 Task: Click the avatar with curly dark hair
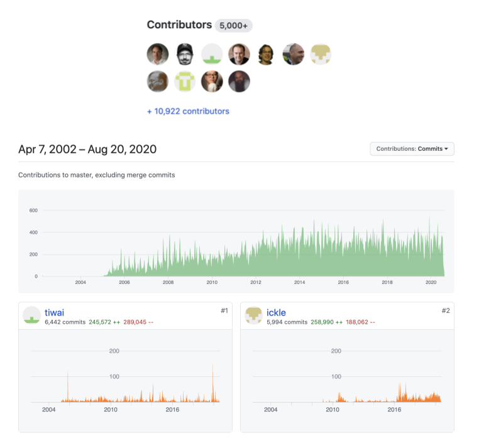pyautogui.click(x=266, y=54)
